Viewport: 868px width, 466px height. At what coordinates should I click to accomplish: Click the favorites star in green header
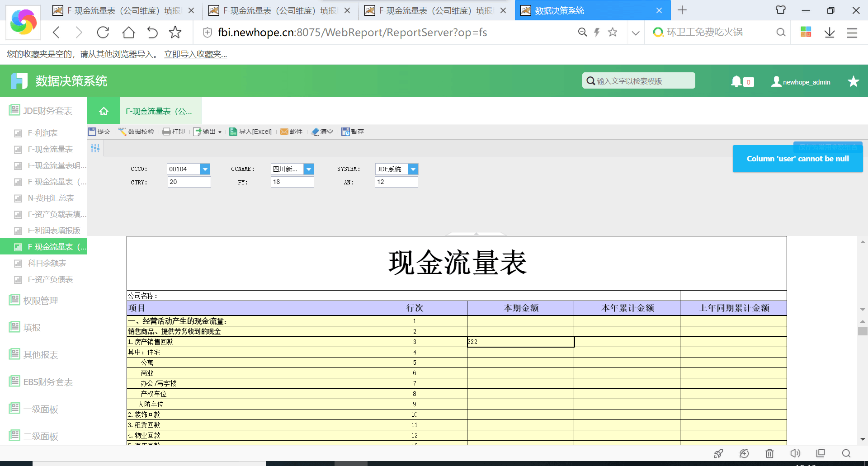pos(853,81)
